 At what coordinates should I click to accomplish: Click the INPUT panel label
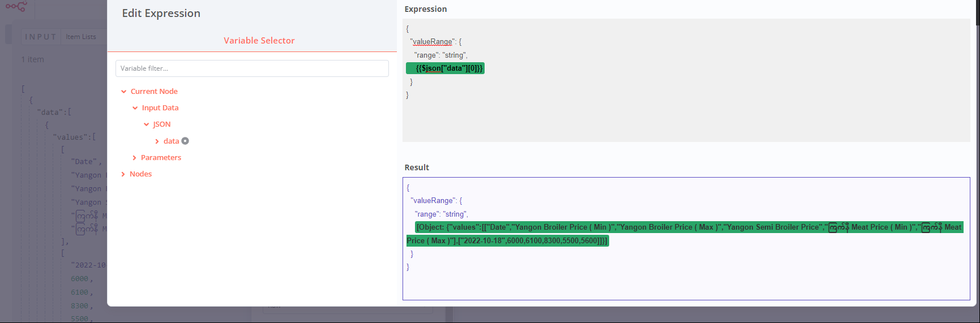pyautogui.click(x=40, y=37)
